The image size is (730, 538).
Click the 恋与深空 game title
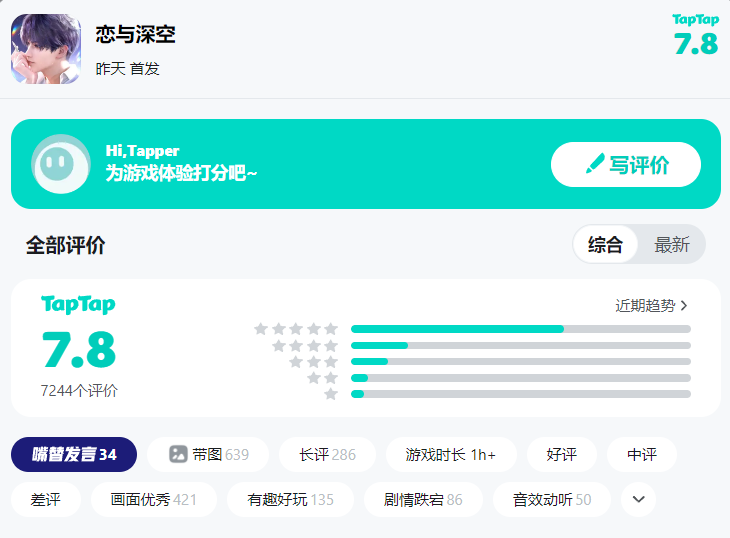pyautogui.click(x=135, y=35)
